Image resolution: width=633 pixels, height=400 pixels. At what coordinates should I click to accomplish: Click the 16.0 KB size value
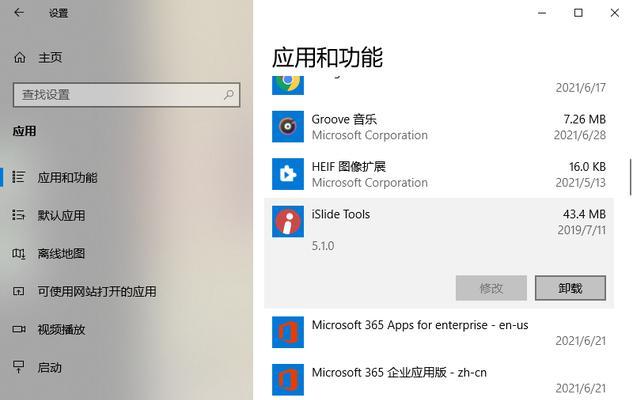[588, 166]
